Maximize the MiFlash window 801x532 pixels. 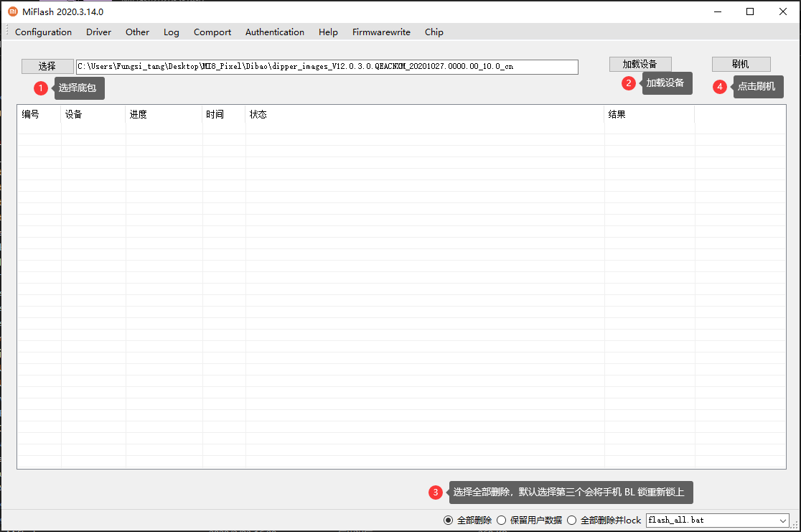(750, 11)
